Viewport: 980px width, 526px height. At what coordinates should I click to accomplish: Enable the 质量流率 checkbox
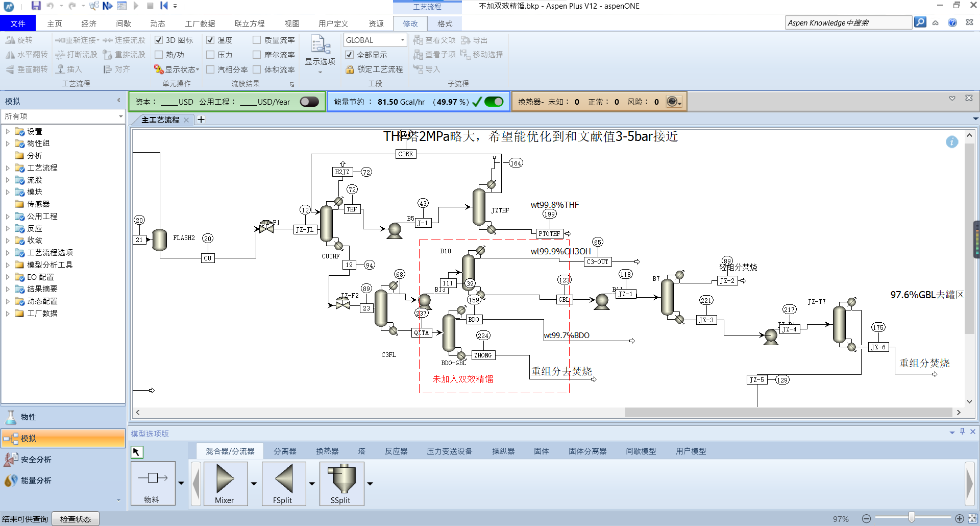click(x=257, y=40)
